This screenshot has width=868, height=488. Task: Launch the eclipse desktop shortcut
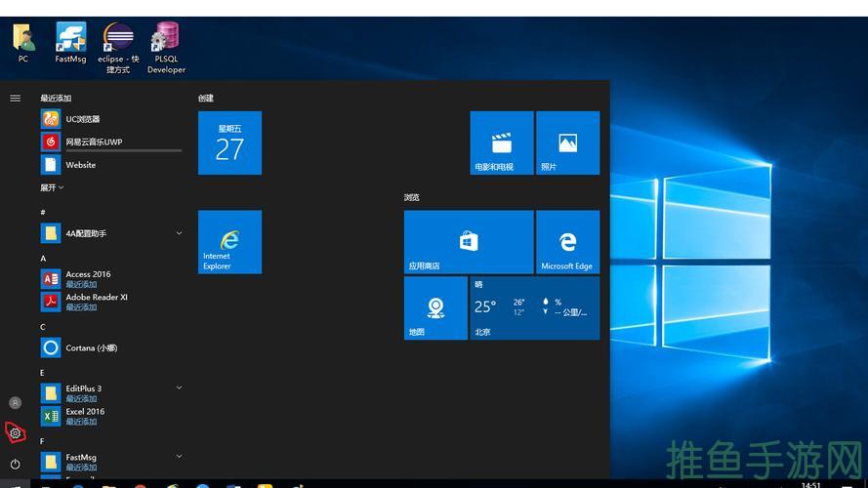(x=118, y=48)
